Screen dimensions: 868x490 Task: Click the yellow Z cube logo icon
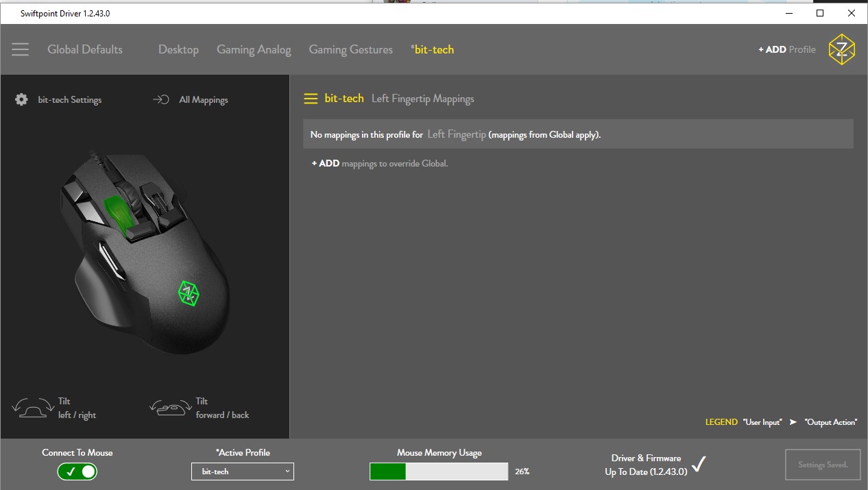click(841, 49)
